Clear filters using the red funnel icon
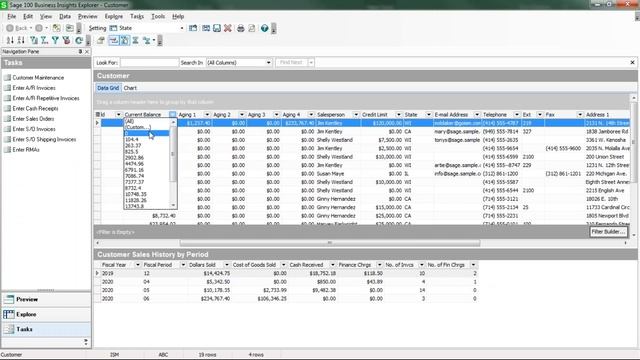 66,40
